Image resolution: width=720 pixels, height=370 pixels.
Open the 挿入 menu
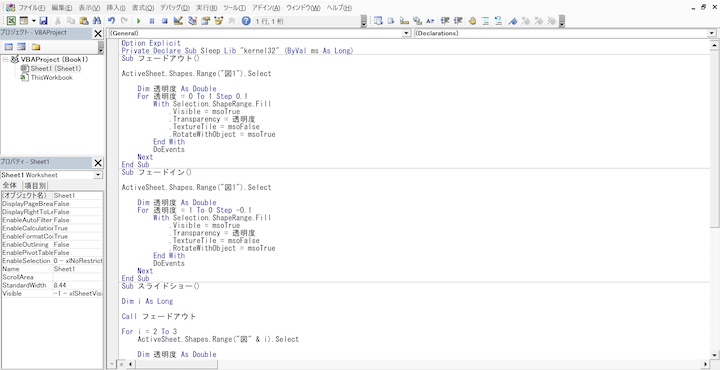pyautogui.click(x=116, y=8)
